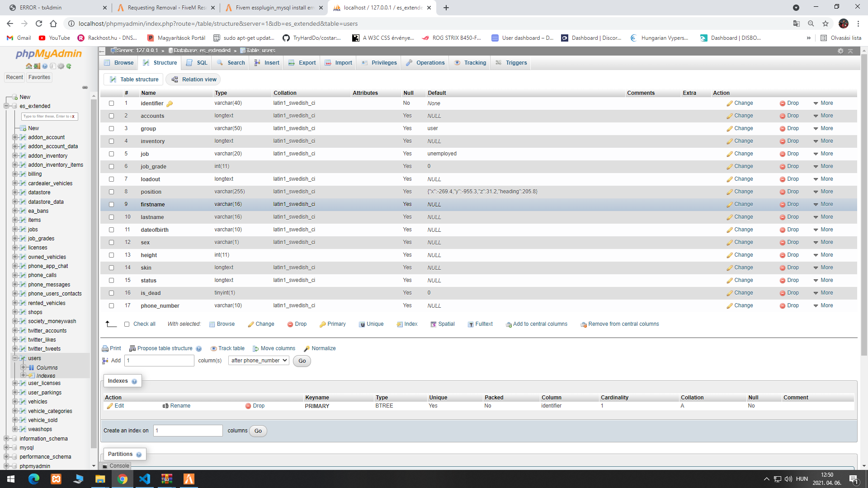Click the log out door icon
This screenshot has height=488, width=868.
tap(37, 66)
